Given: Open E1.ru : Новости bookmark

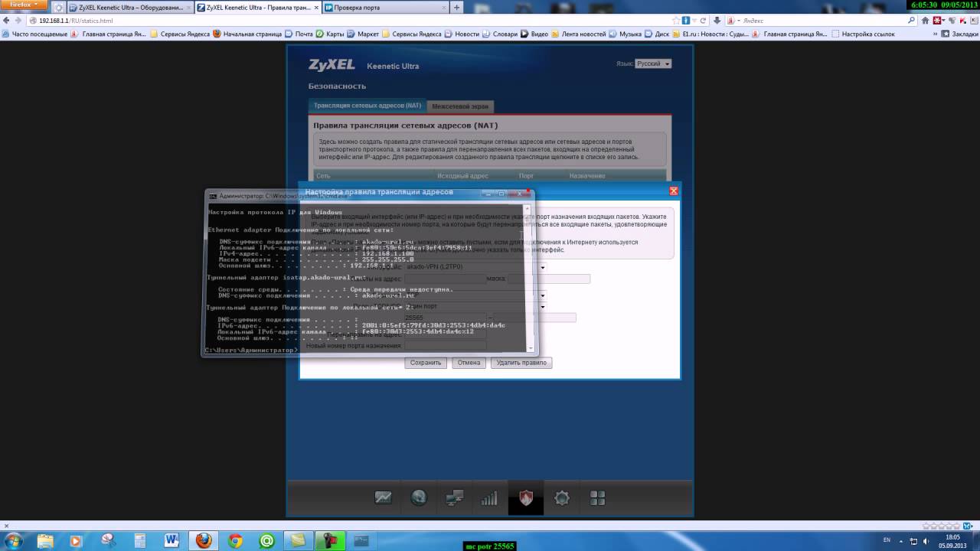Looking at the screenshot, I should [x=710, y=34].
